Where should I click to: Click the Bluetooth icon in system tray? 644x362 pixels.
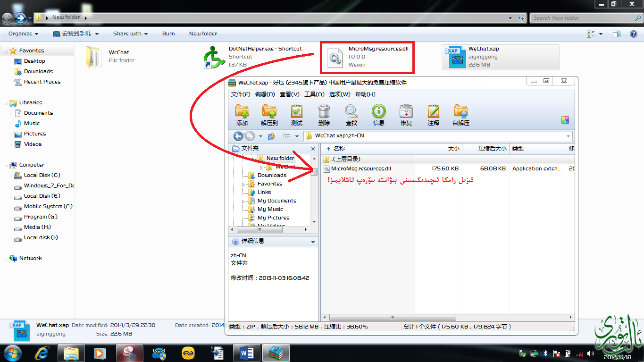(x=545, y=353)
